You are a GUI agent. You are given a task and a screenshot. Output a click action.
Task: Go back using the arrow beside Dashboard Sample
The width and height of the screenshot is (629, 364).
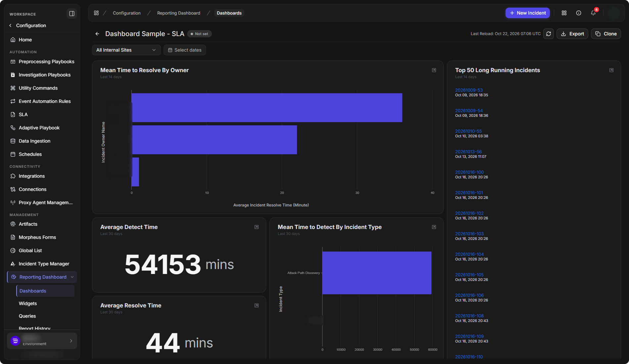click(x=97, y=34)
